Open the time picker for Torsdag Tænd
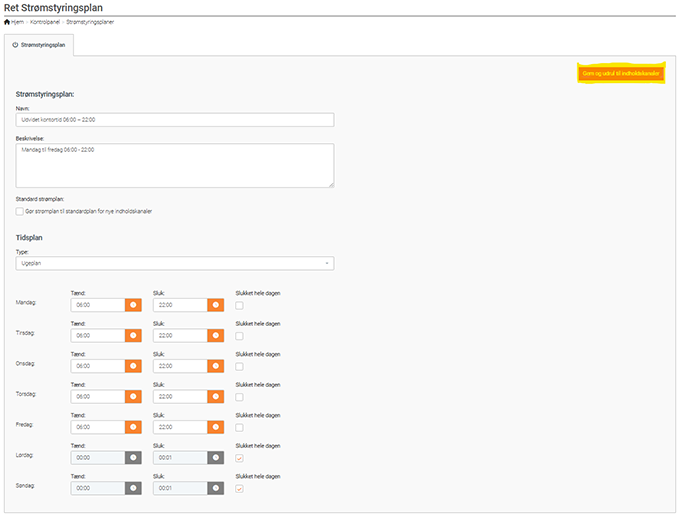This screenshot has height=517, width=680. coord(133,397)
